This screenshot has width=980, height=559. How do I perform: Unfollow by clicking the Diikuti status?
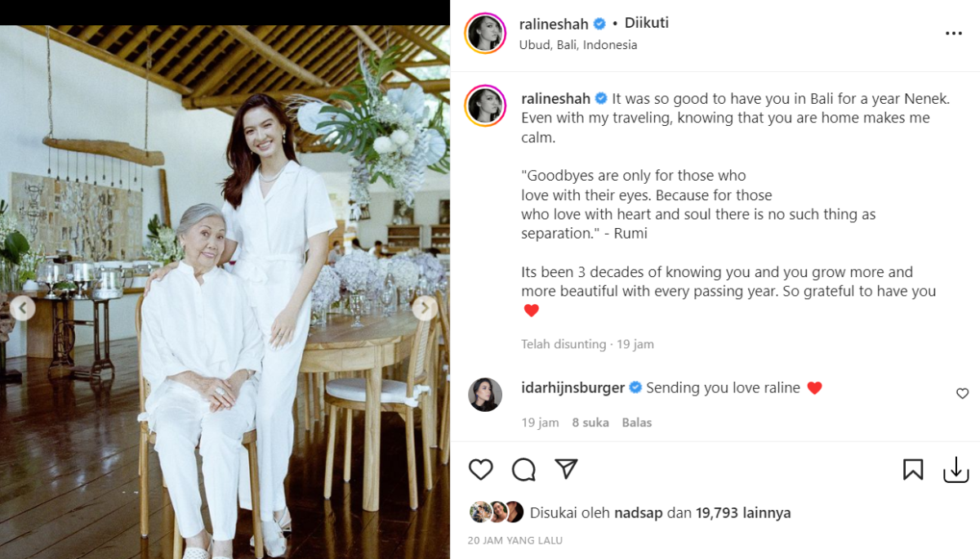pos(646,23)
